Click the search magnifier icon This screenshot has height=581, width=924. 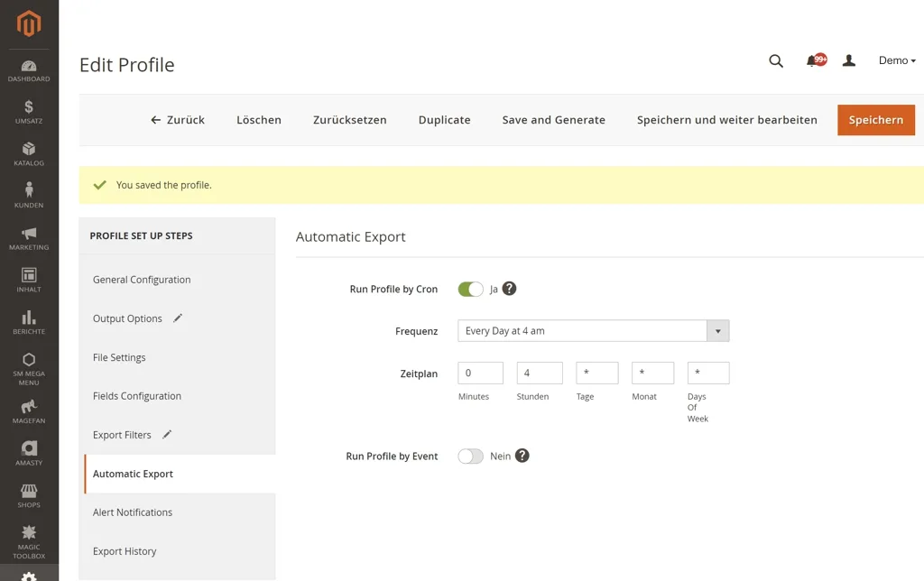776,60
